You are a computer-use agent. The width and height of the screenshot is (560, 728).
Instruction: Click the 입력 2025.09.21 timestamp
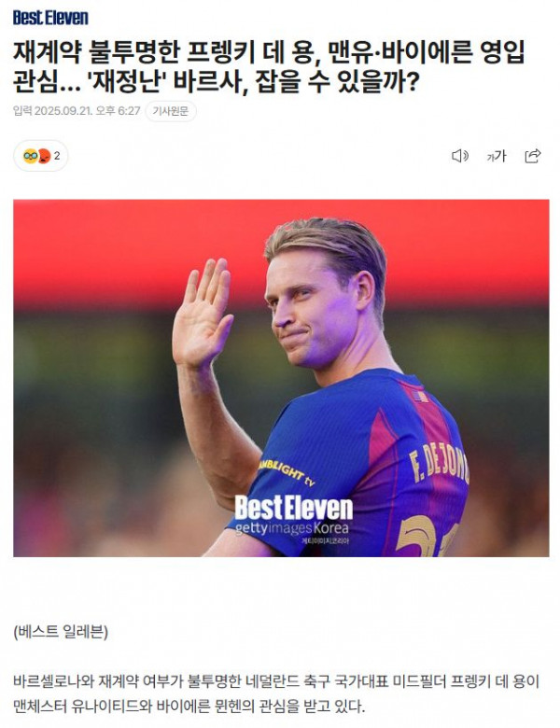(x=77, y=111)
